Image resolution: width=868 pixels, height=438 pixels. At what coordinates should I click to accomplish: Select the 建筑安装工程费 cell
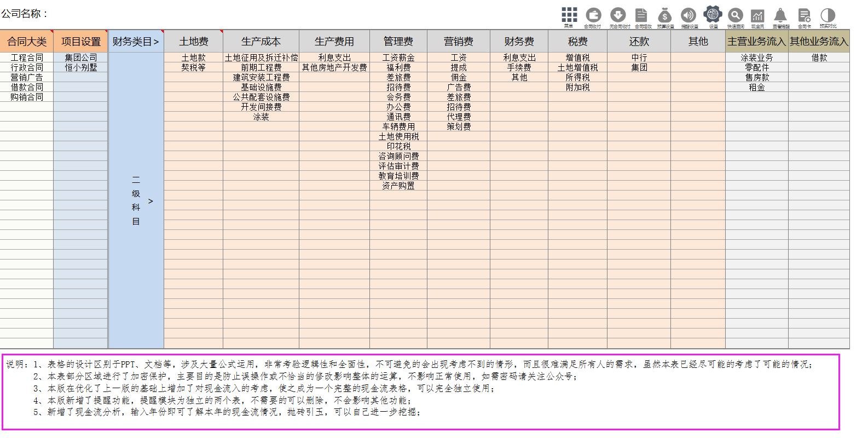pyautogui.click(x=261, y=77)
